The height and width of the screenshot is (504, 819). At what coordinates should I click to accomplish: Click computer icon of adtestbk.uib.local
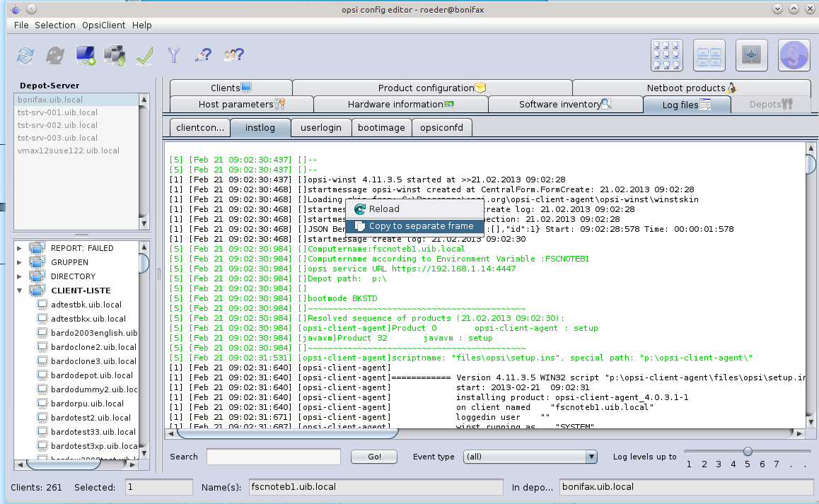[42, 305]
